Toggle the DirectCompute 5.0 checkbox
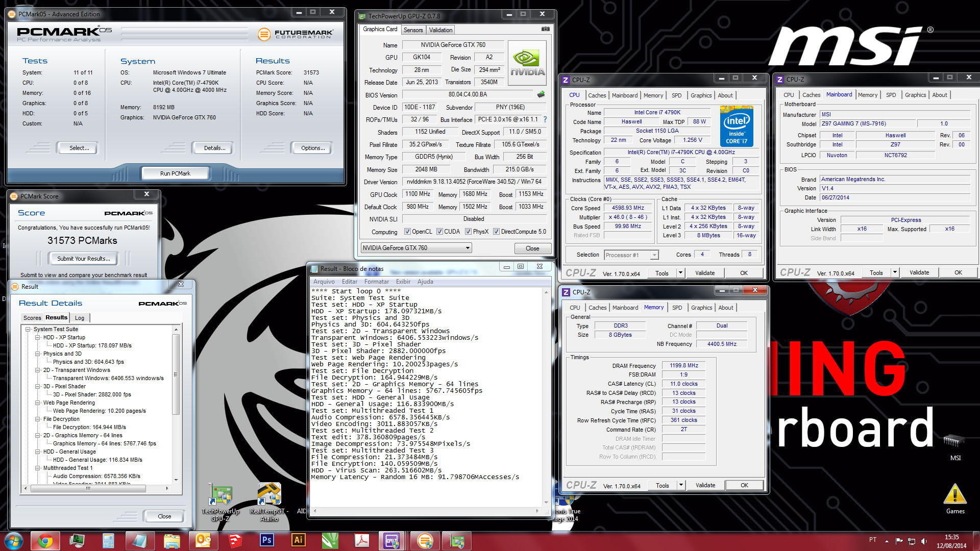The width and height of the screenshot is (980, 551). (496, 232)
